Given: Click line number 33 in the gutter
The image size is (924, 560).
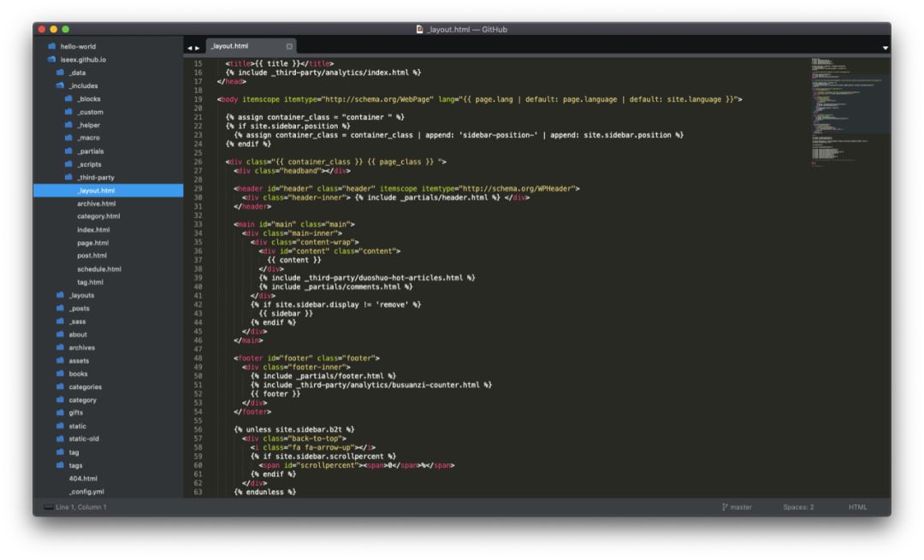Looking at the screenshot, I should 198,224.
